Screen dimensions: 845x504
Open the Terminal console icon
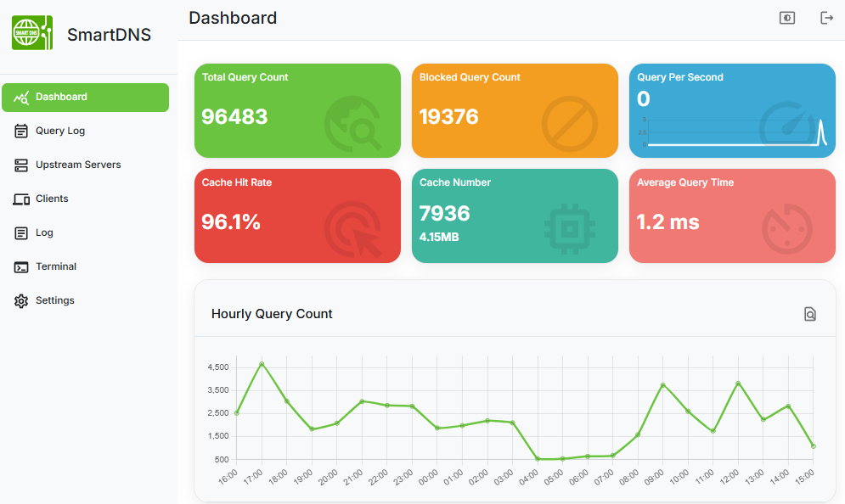20,266
